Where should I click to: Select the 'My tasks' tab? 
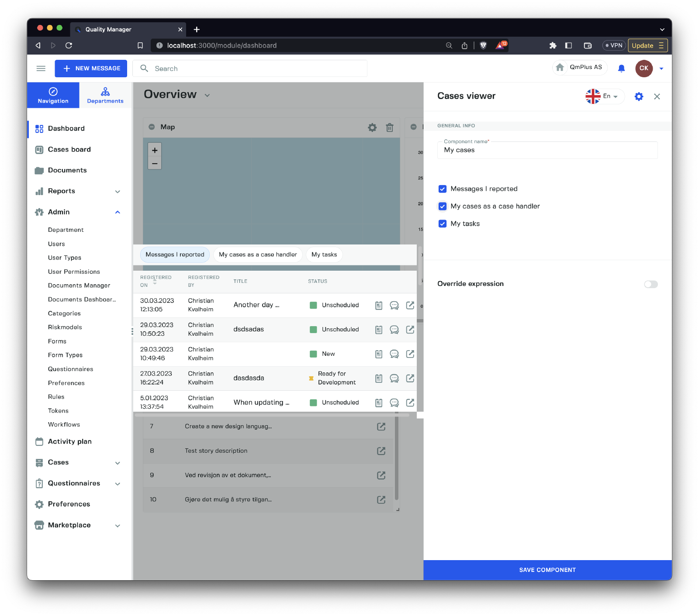tap(324, 255)
